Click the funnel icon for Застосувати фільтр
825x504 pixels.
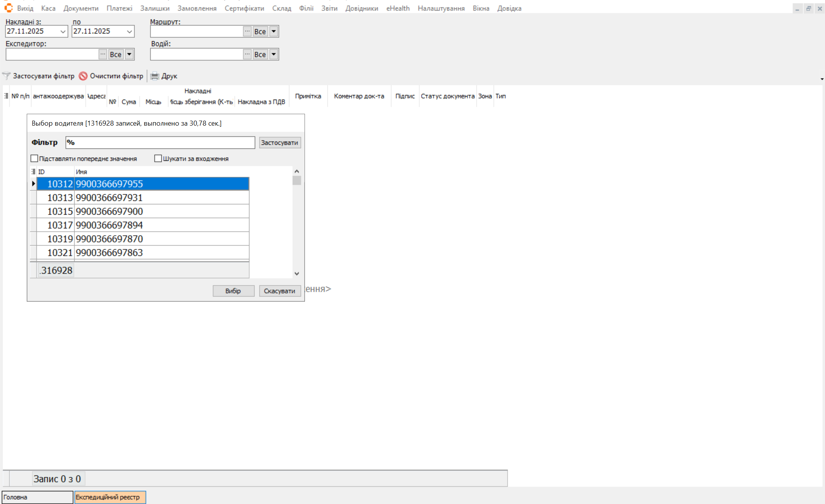(6, 76)
